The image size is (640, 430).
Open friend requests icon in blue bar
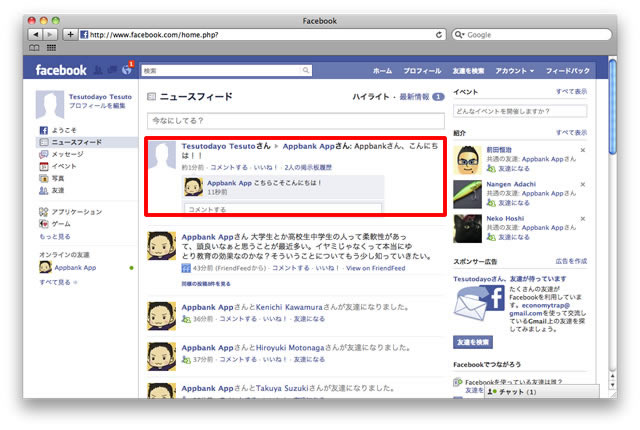pyautogui.click(x=98, y=70)
